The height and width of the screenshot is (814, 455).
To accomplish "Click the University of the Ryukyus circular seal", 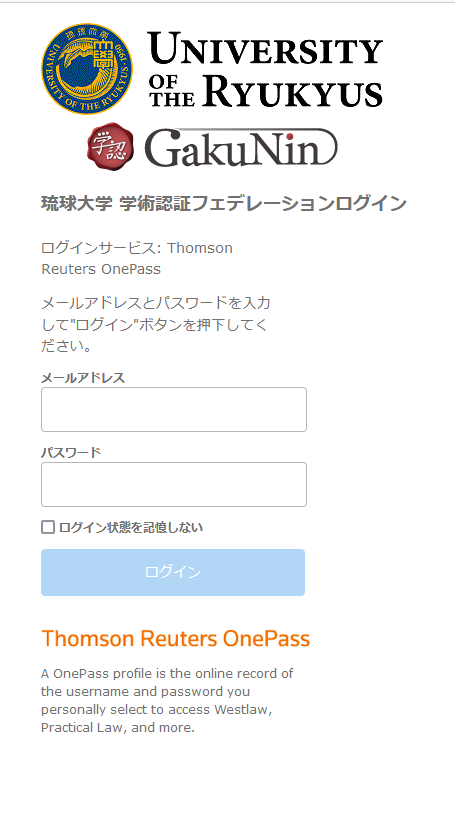I will pyautogui.click(x=87, y=69).
